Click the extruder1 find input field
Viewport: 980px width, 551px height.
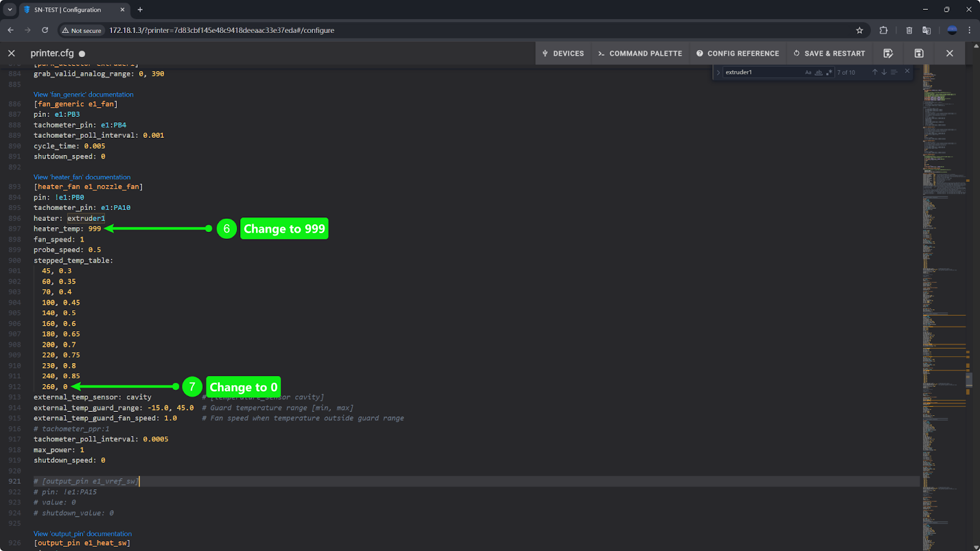[x=763, y=72]
